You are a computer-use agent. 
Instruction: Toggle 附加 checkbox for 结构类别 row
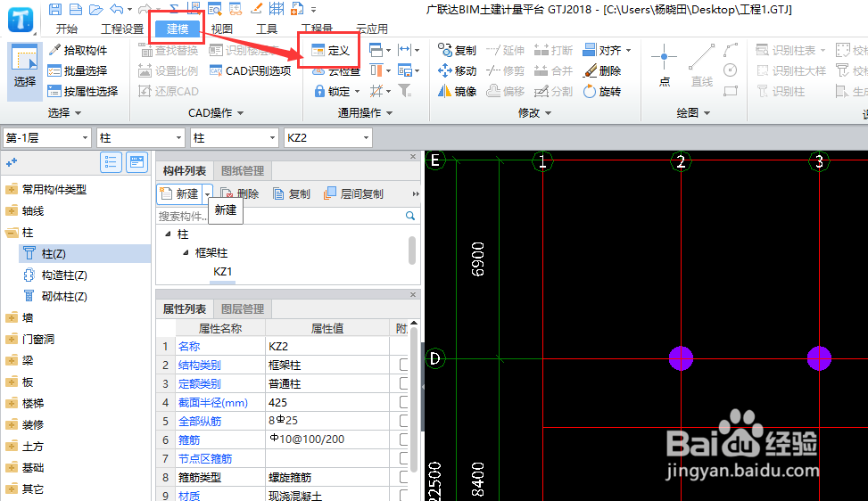(x=403, y=365)
